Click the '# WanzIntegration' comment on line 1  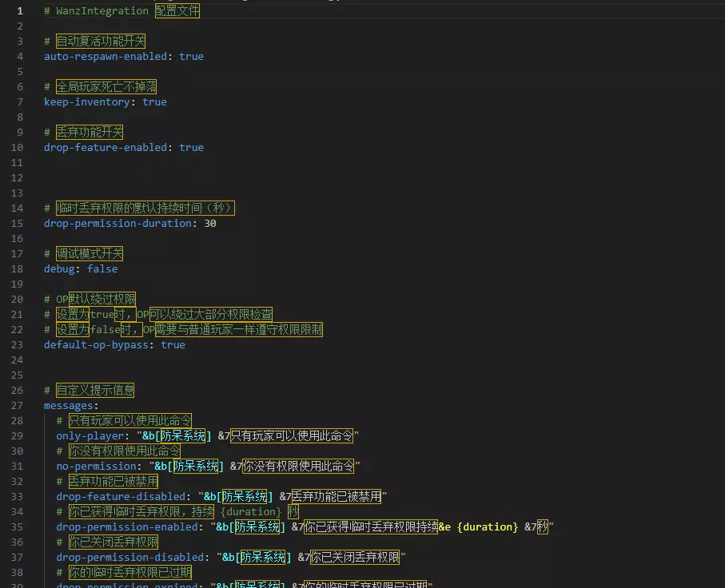pyautogui.click(x=96, y=10)
